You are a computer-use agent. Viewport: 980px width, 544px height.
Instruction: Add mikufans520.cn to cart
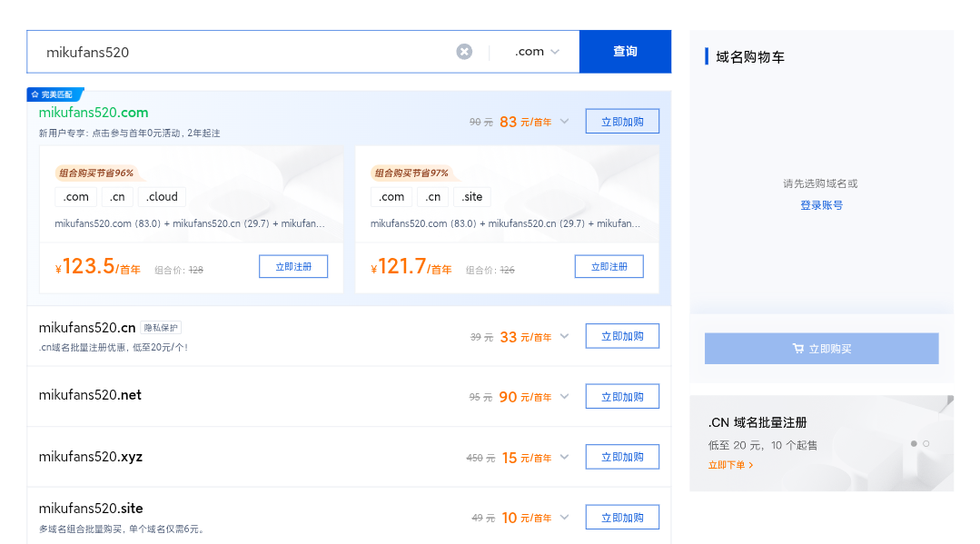pos(622,336)
